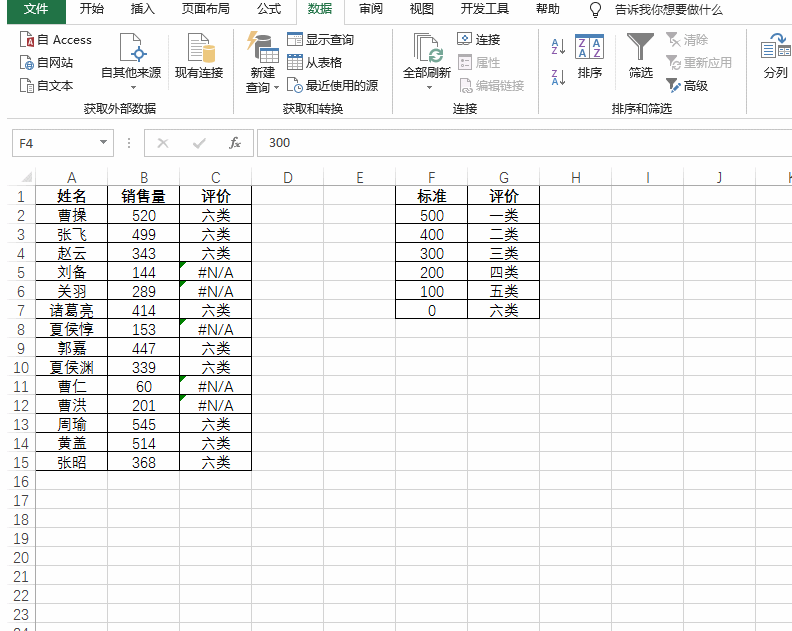Import data From Access
Screen dimensions: 792x631
(56, 40)
